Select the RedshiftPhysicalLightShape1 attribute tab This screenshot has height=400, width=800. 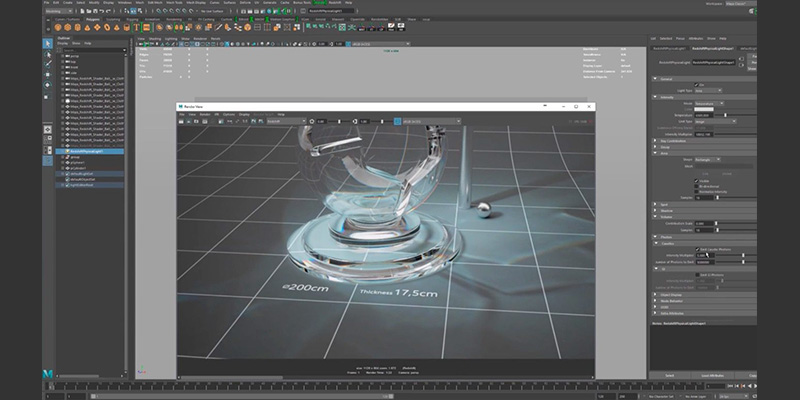713,48
